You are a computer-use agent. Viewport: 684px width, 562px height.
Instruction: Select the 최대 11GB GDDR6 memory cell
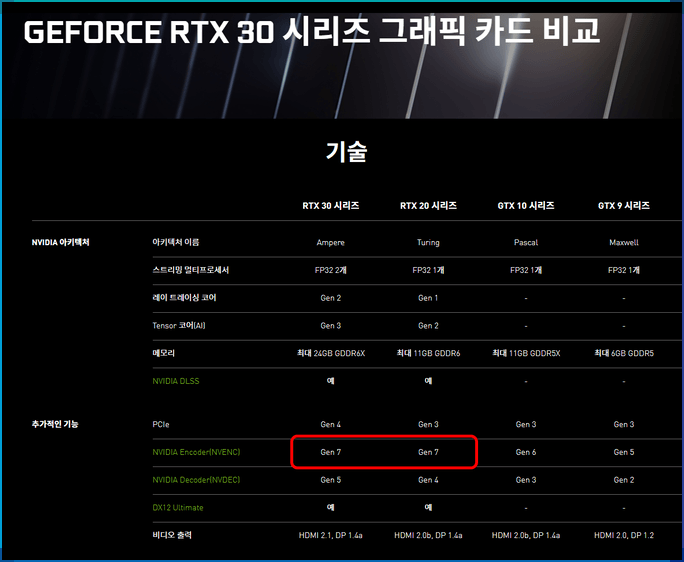click(x=428, y=353)
